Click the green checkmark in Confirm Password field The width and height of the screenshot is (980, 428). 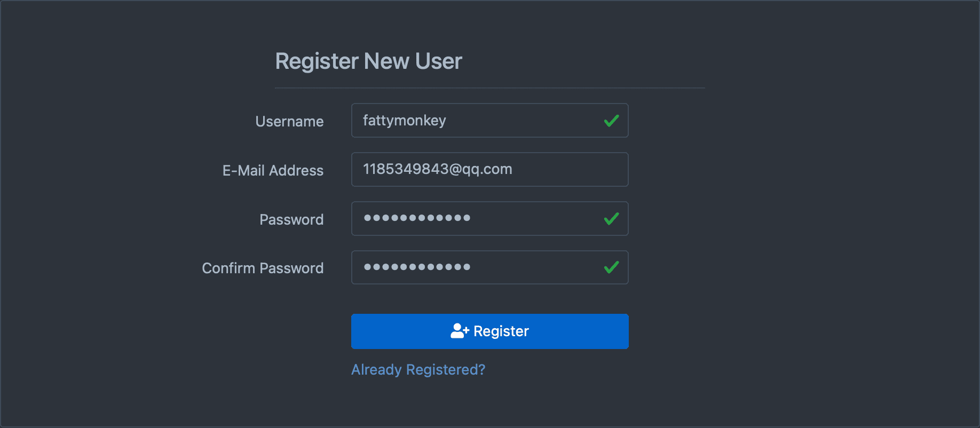pos(611,267)
